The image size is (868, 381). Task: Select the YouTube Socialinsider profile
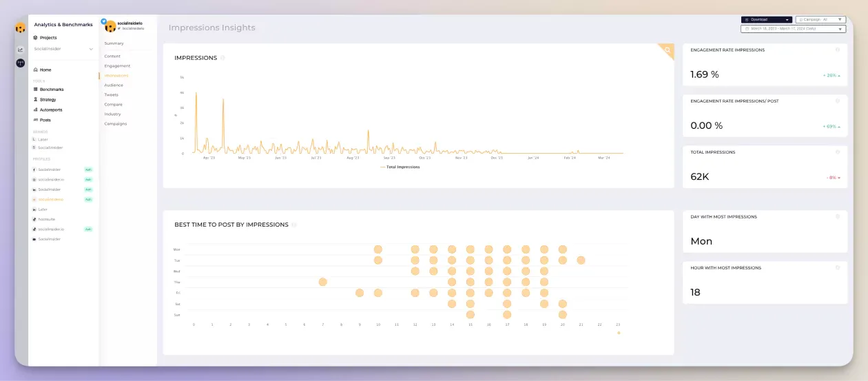[49, 239]
